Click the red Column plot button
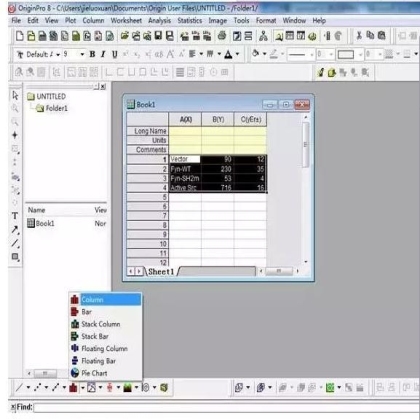Screen dimensions: 420x420 click(73, 387)
